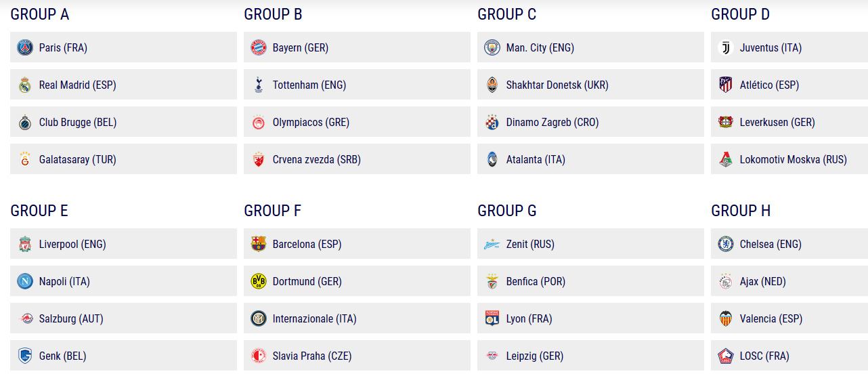
Task: Select the Crvena zvezda (SRB) row
Action: 357,159
